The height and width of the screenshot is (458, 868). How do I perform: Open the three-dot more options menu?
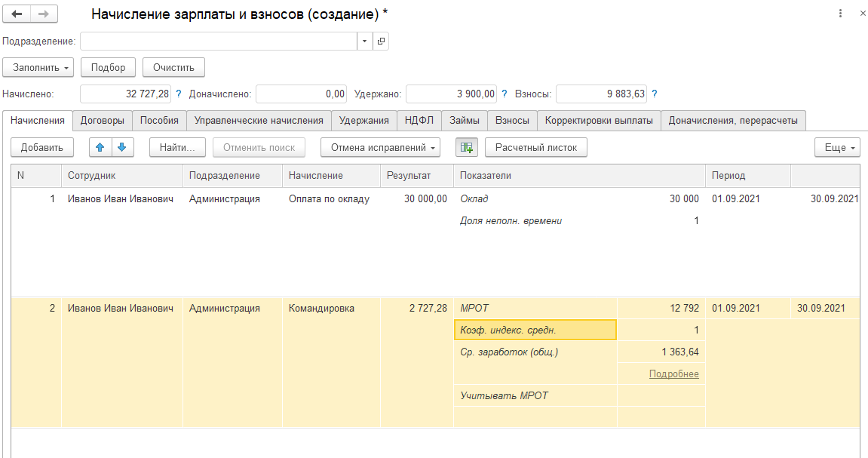point(840,14)
